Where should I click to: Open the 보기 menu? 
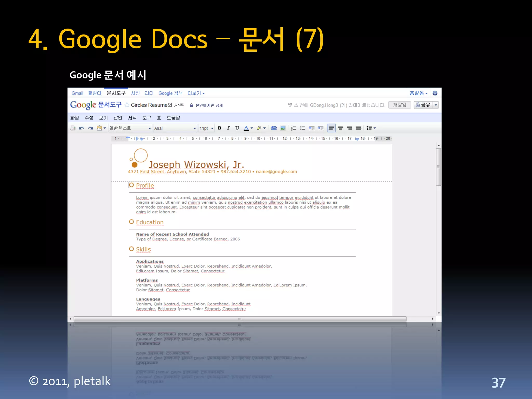click(x=103, y=118)
